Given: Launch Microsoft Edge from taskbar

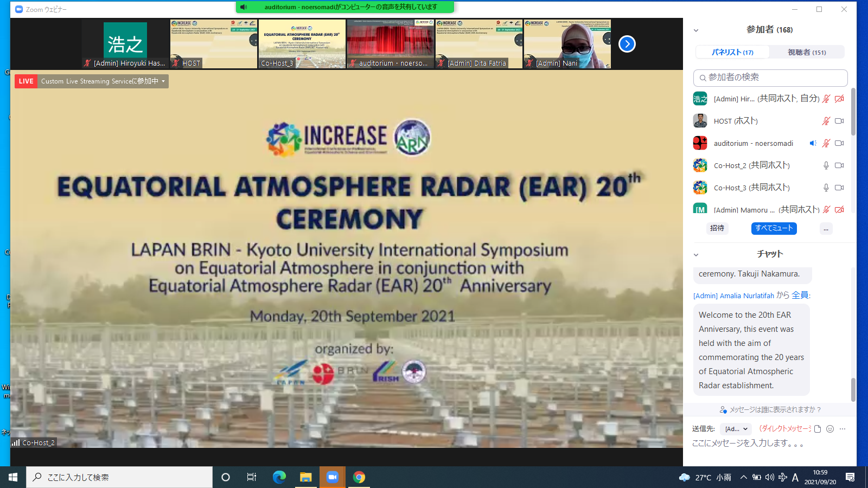Looking at the screenshot, I should (279, 477).
